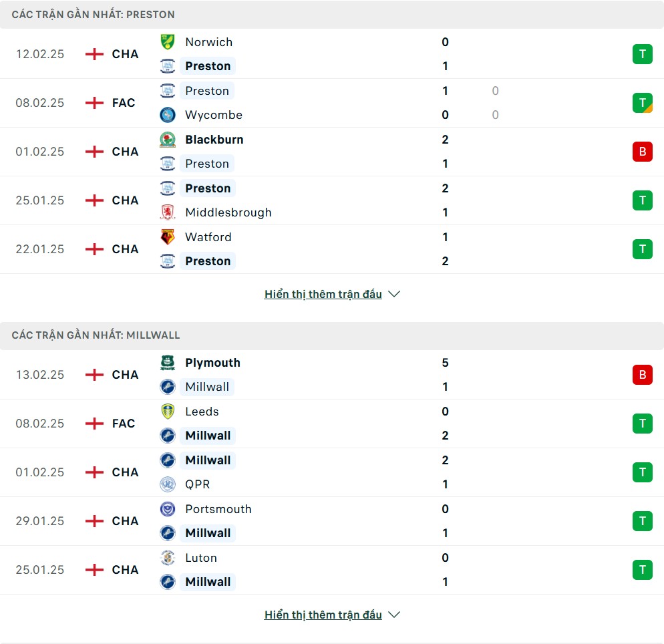Click the Blackburn club crest icon

tap(168, 140)
